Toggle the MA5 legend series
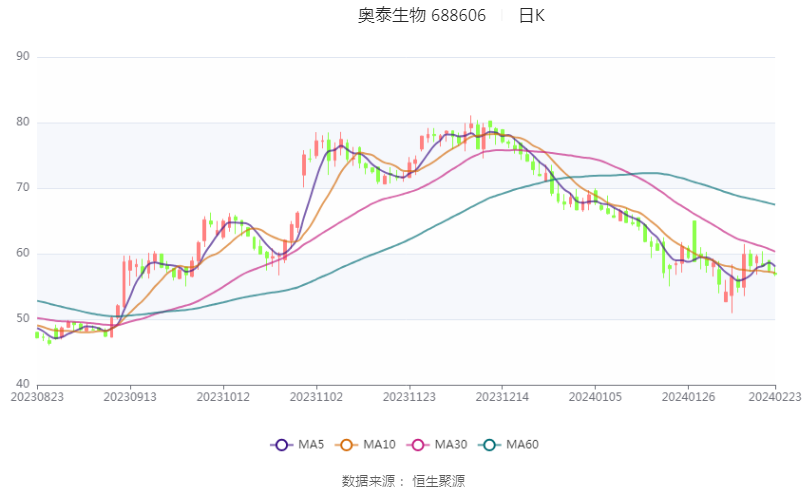 [x=297, y=445]
